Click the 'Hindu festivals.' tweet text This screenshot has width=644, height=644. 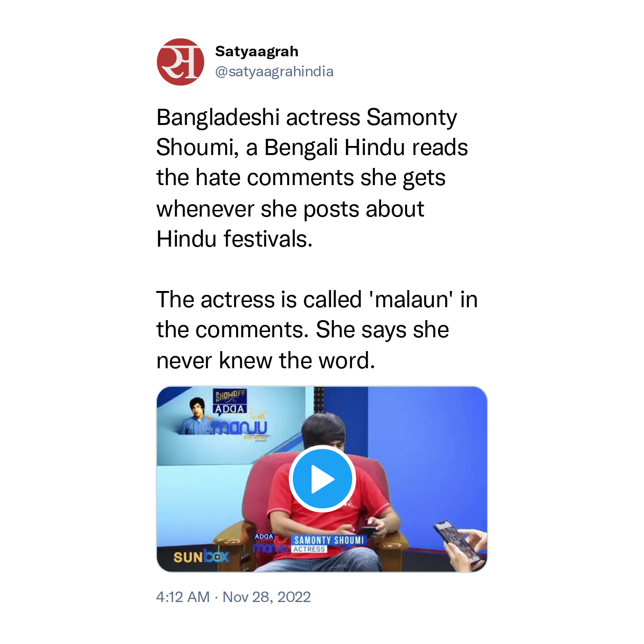coord(234,239)
